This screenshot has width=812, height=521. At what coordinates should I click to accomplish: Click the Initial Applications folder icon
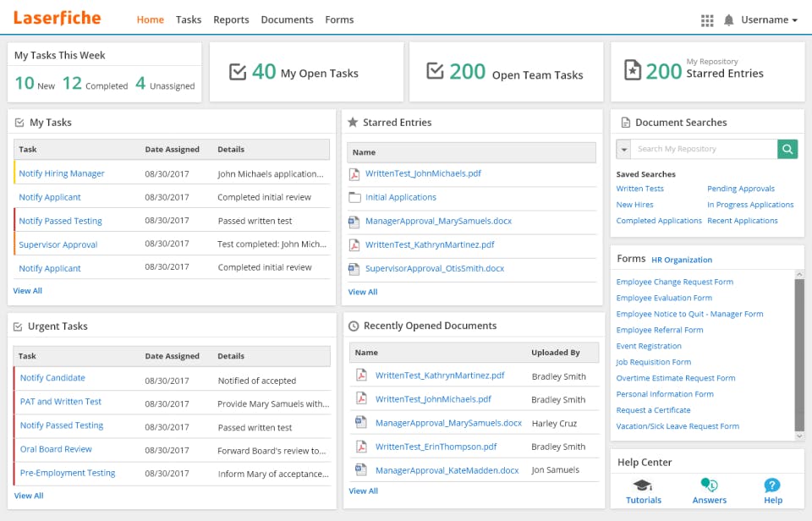[x=355, y=197]
